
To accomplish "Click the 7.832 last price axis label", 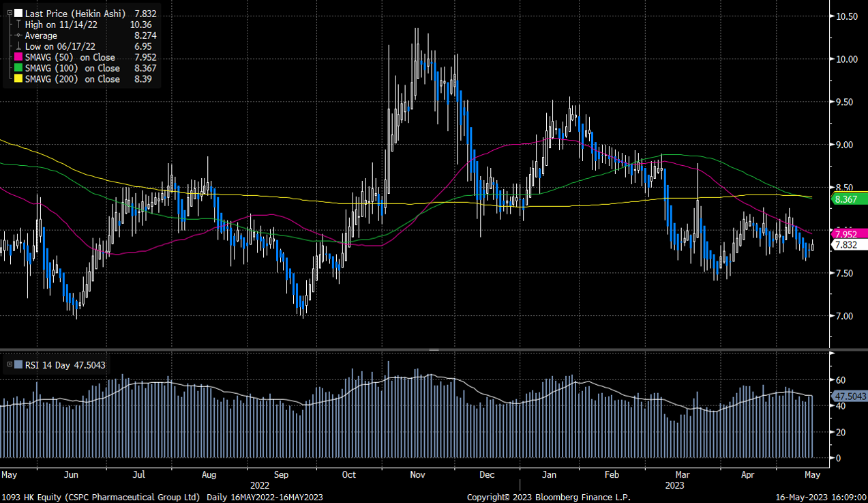I will coord(848,244).
